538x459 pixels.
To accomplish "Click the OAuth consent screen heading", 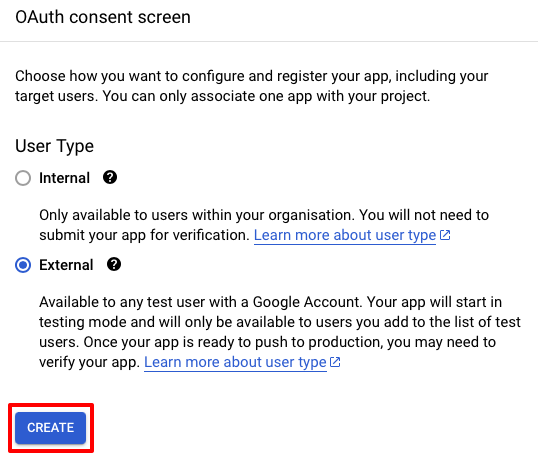I will (103, 17).
